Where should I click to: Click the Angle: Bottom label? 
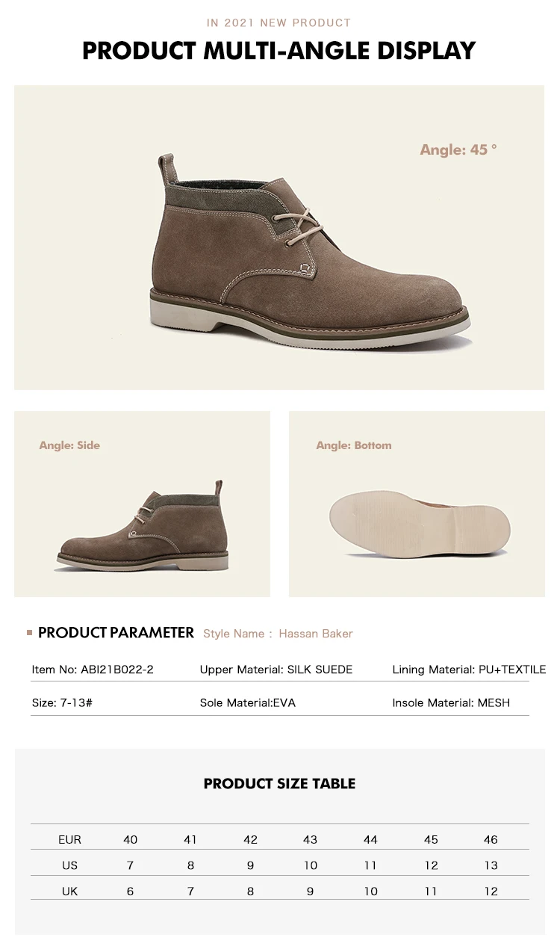354,445
